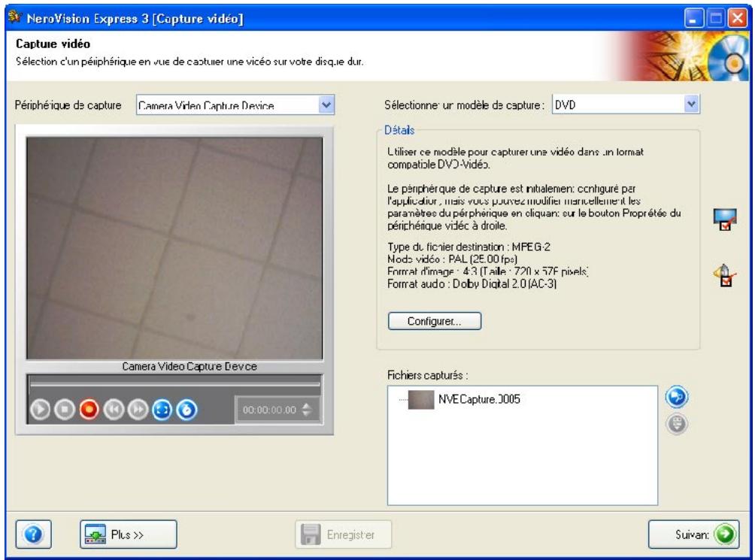
Task: Click the Rewind button
Action: tap(114, 410)
